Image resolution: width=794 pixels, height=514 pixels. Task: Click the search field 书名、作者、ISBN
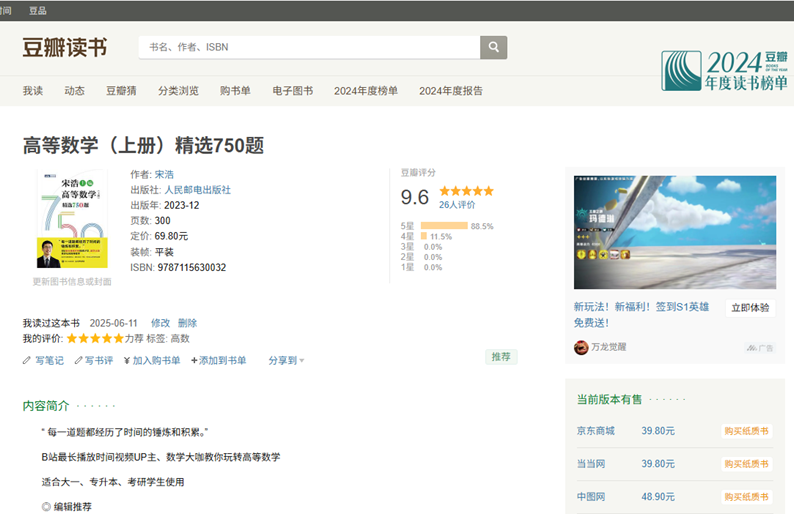pyautogui.click(x=309, y=47)
